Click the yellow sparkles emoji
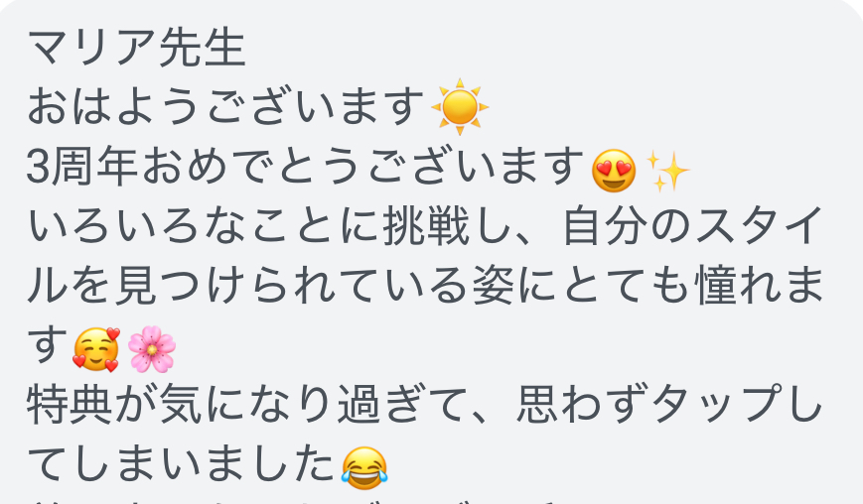Screen dimensions: 863x504 [x=667, y=171]
